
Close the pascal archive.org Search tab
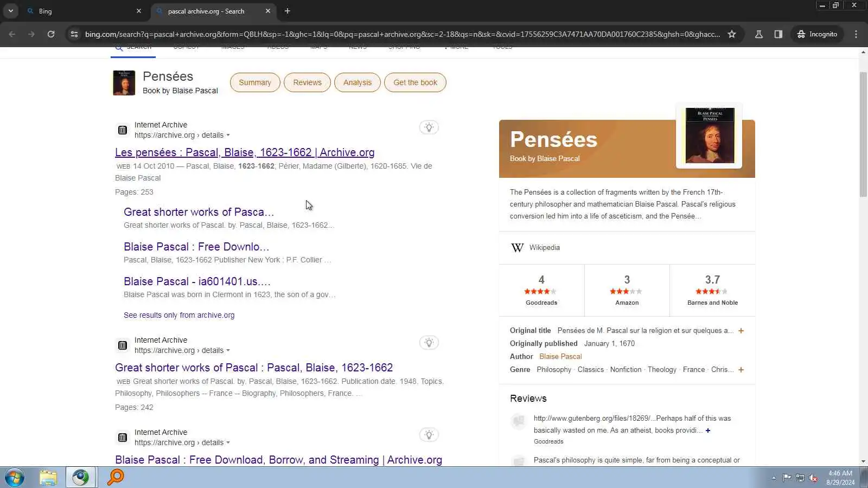tap(268, 11)
